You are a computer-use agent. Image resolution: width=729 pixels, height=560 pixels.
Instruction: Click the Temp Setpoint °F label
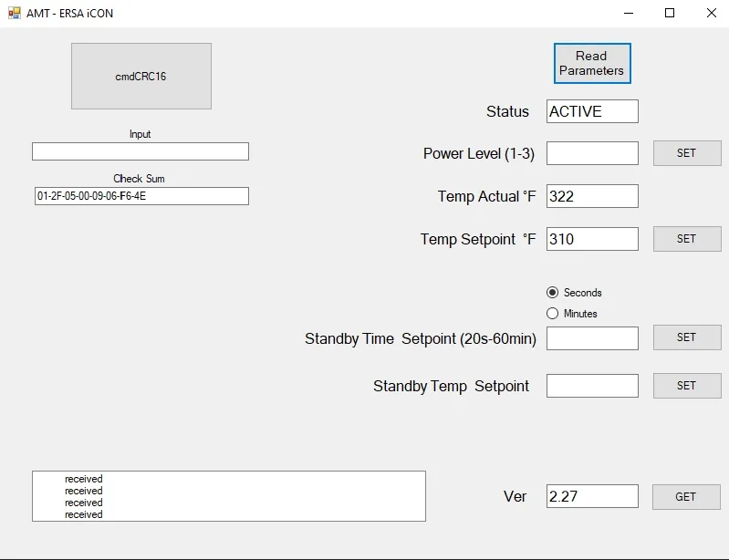(478, 239)
